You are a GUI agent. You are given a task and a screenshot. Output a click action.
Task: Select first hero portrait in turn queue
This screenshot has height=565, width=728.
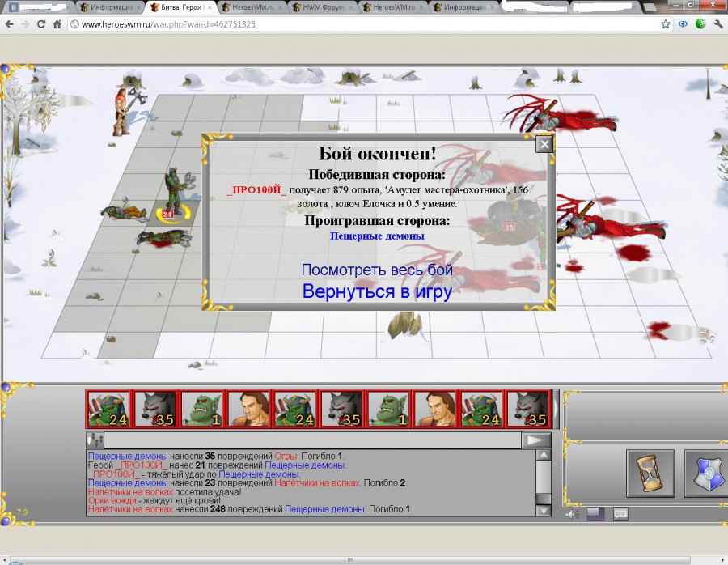tap(248, 409)
